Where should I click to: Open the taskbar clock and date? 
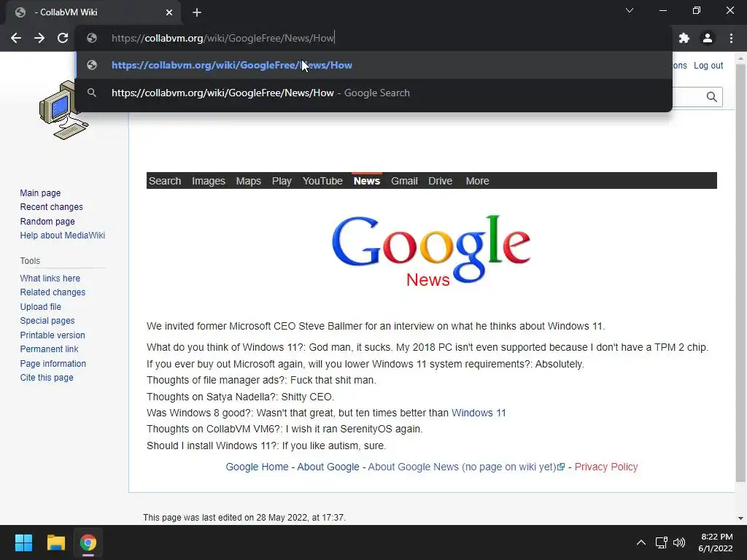pos(716,542)
